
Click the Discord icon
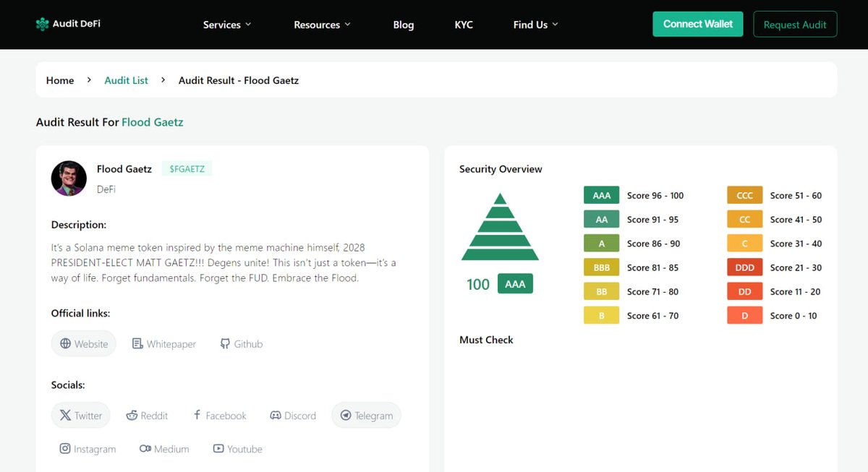pyautogui.click(x=276, y=416)
